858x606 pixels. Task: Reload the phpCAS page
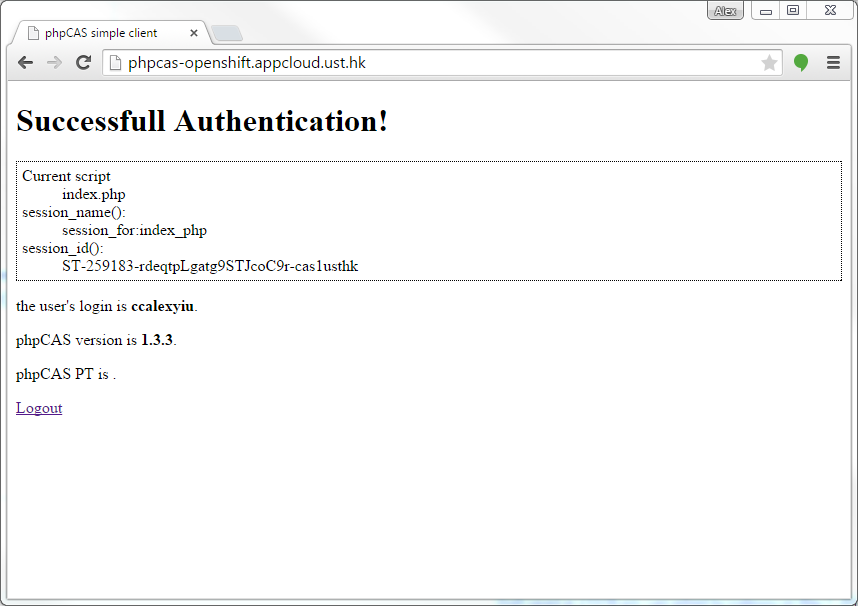[x=84, y=63]
